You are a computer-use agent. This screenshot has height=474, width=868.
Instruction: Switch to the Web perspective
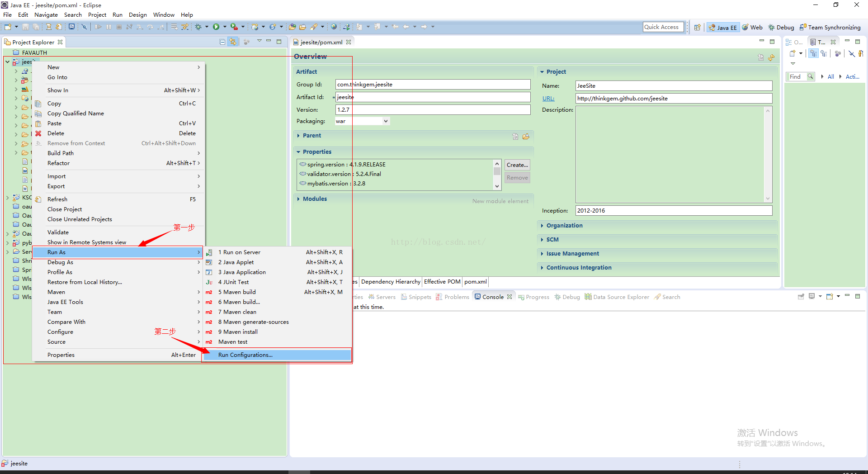tap(752, 28)
